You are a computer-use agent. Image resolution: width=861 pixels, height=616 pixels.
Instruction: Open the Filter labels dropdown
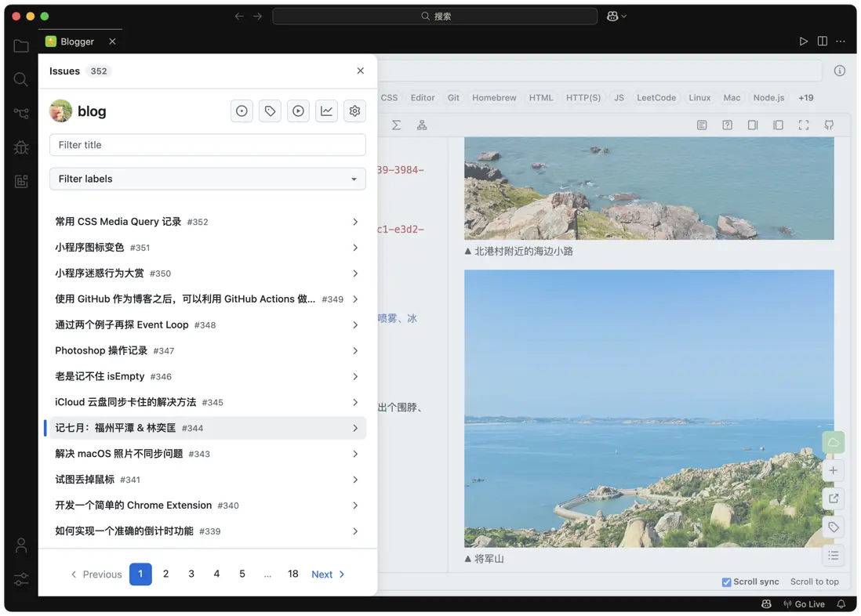[208, 179]
